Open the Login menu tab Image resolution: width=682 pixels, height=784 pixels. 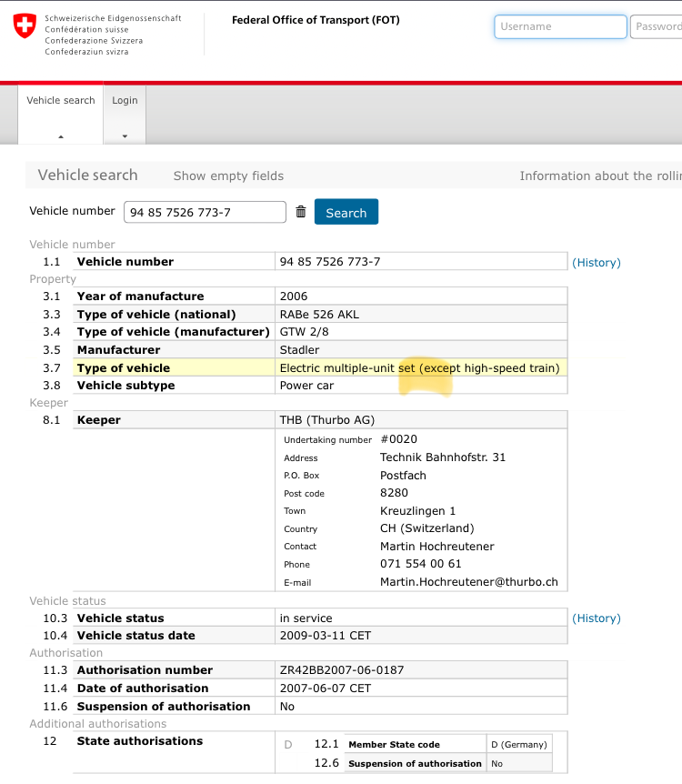click(125, 101)
